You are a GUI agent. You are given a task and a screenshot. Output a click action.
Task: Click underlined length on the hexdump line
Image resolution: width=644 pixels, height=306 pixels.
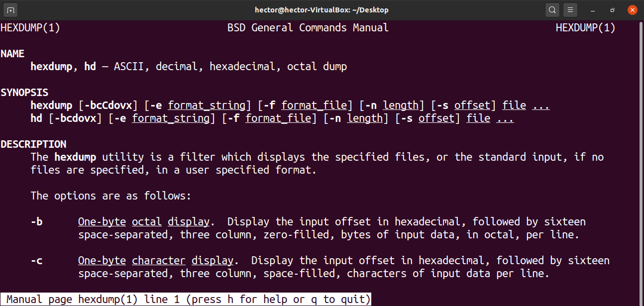point(401,105)
